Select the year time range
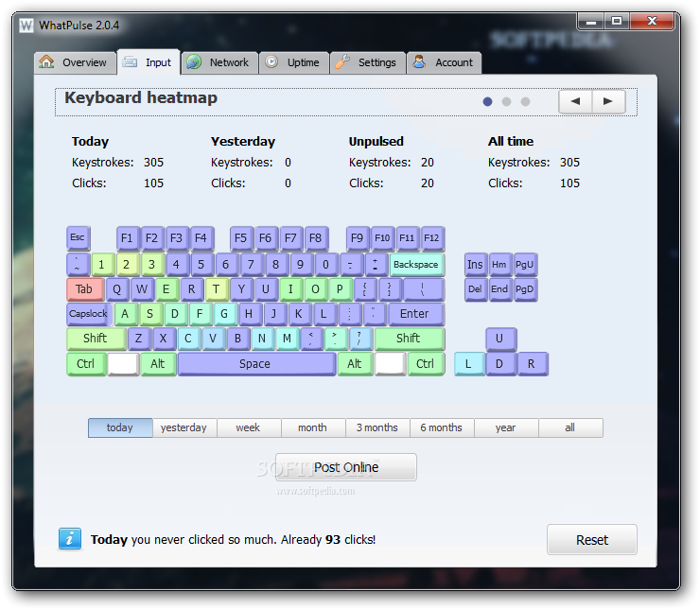Screen dimensions: 700x610 click(x=506, y=427)
